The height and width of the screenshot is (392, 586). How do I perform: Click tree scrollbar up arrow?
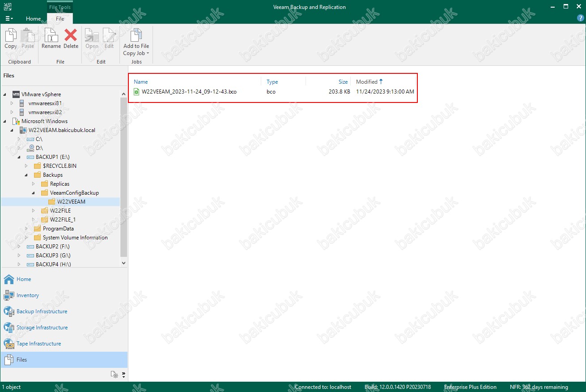124,94
